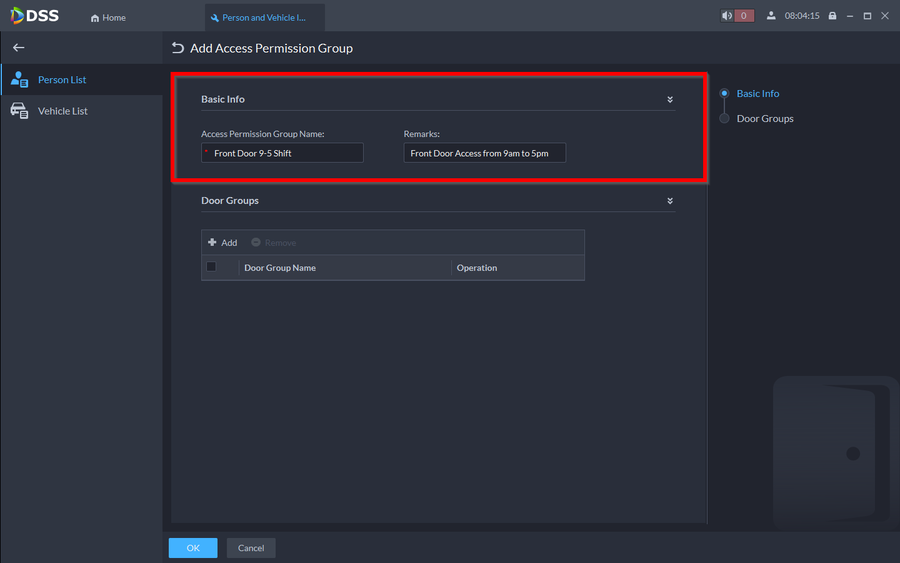
Task: Collapse the Door Groups section
Action: coord(670,201)
